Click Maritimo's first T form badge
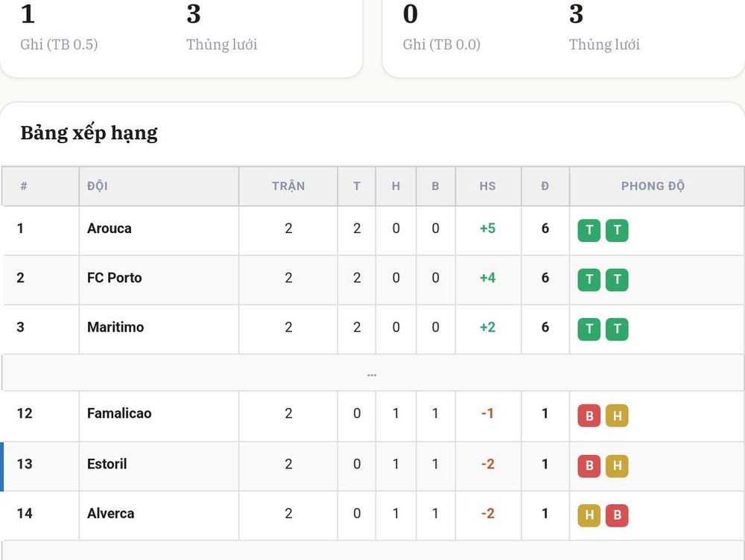This screenshot has height=560, width=745. (589, 329)
